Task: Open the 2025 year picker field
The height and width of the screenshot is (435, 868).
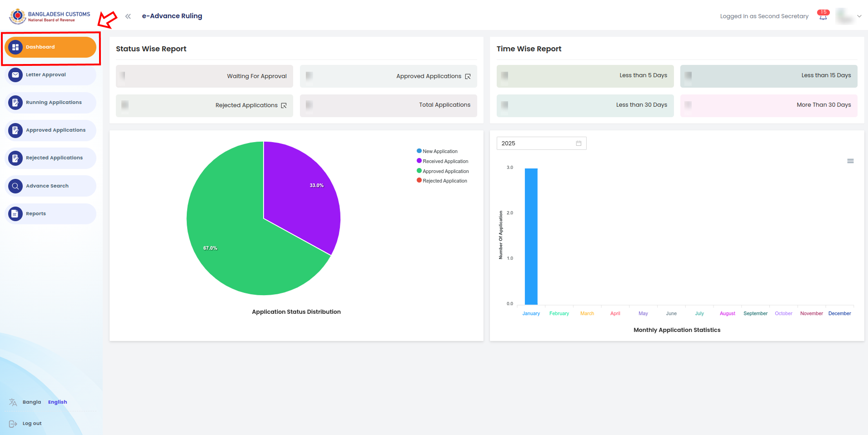Action: coord(541,143)
